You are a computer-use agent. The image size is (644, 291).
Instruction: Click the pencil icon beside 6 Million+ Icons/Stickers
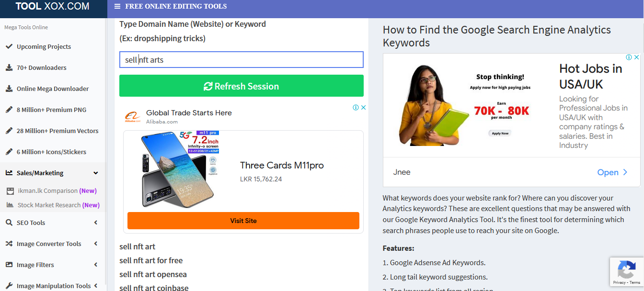[9, 152]
